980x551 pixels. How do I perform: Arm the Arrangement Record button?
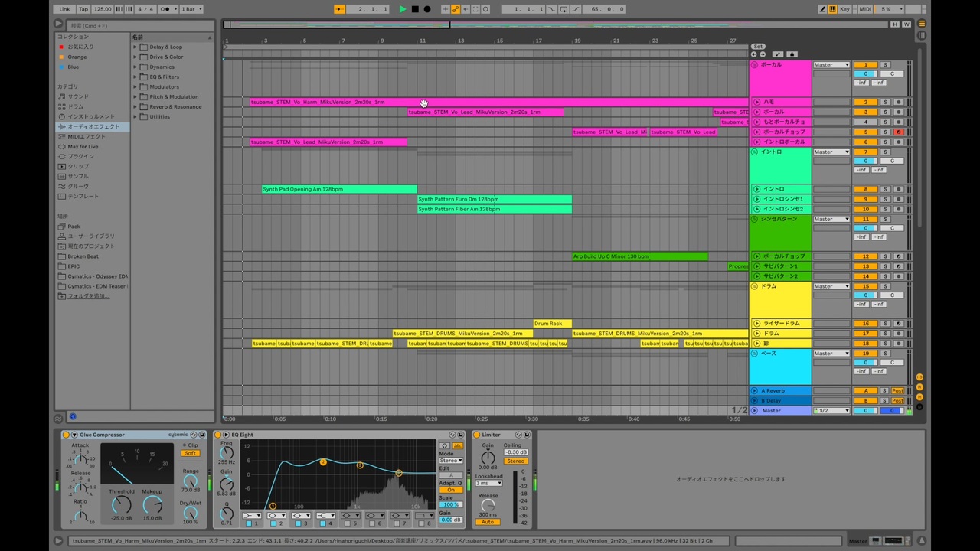pyautogui.click(x=427, y=9)
